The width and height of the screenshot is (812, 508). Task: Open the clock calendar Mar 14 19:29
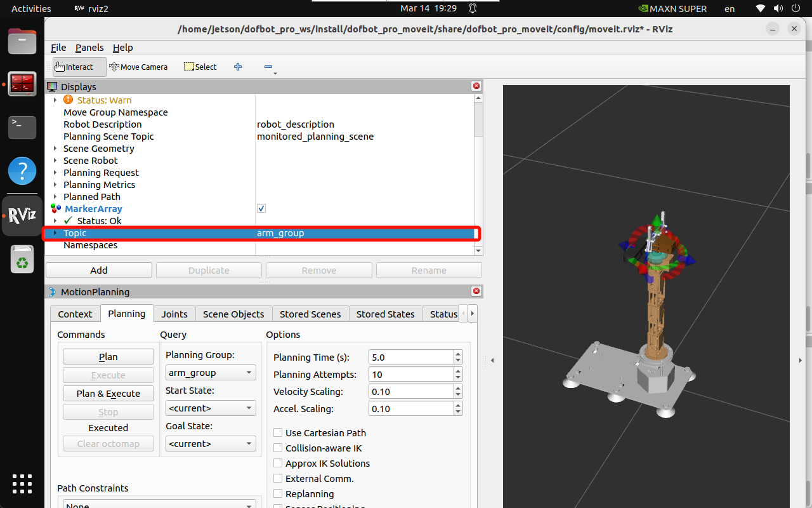click(x=429, y=8)
